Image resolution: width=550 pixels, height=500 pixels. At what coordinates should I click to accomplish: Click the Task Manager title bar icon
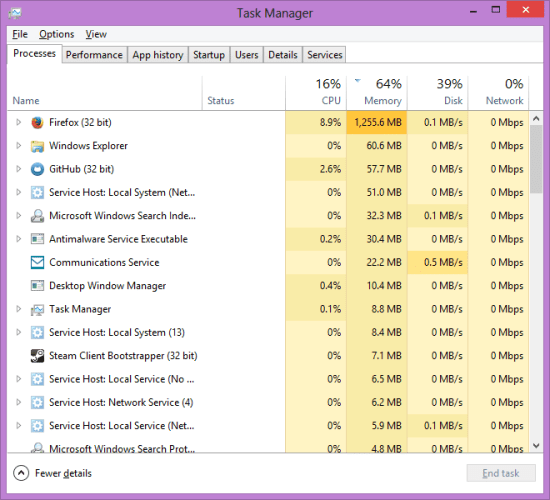(15, 13)
